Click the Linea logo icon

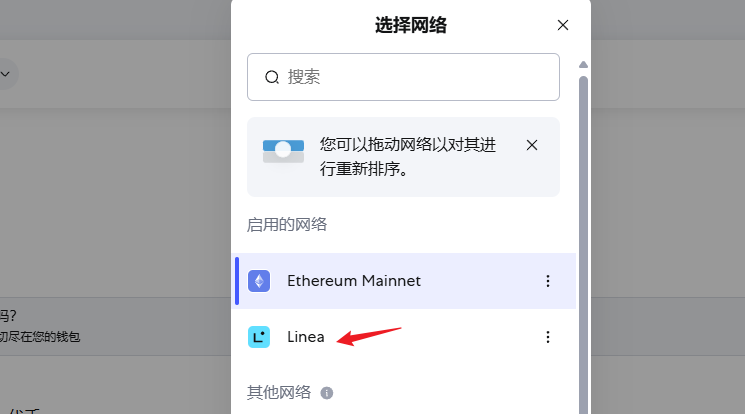click(259, 337)
